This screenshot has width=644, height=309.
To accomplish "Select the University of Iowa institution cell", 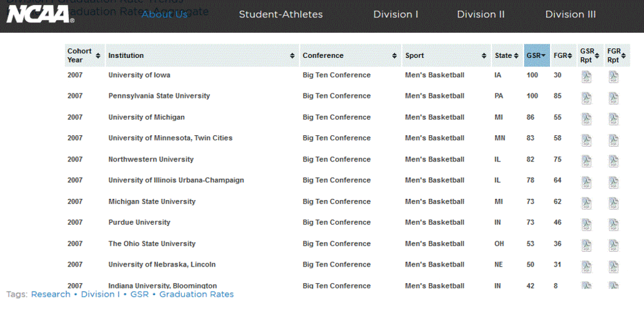I will click(x=139, y=75).
